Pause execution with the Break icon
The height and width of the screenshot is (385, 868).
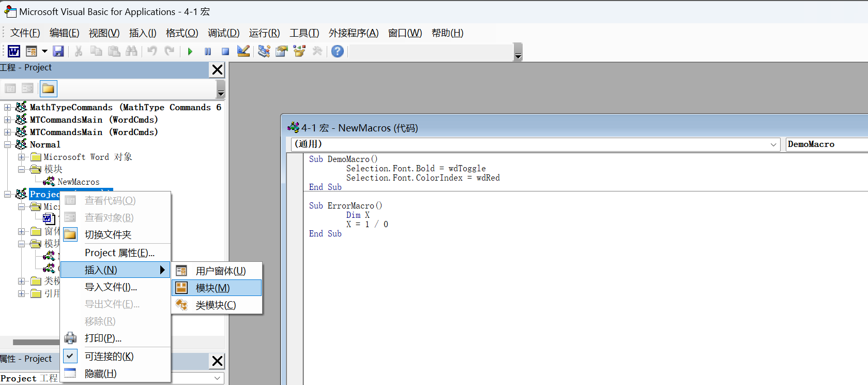[208, 51]
